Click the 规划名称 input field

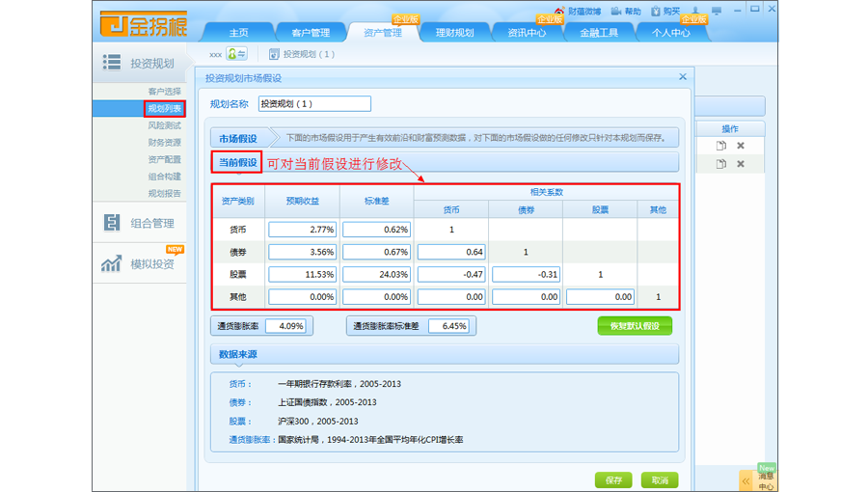pyautogui.click(x=313, y=103)
